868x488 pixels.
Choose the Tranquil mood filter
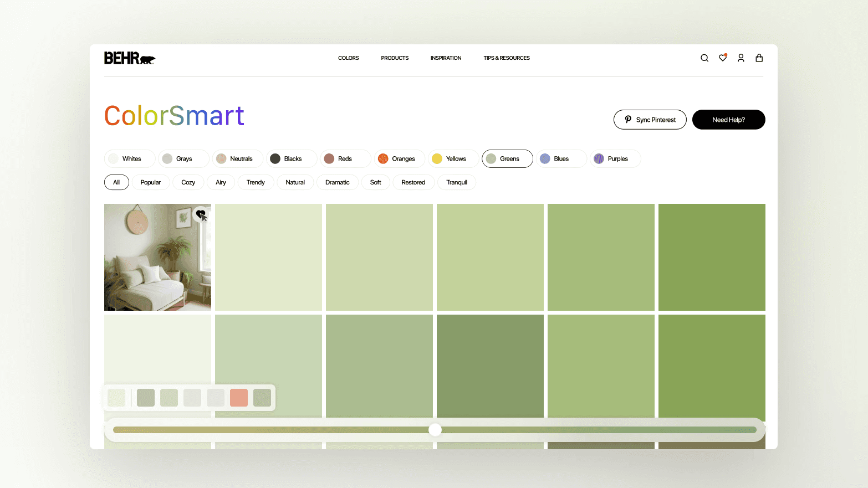pyautogui.click(x=457, y=182)
